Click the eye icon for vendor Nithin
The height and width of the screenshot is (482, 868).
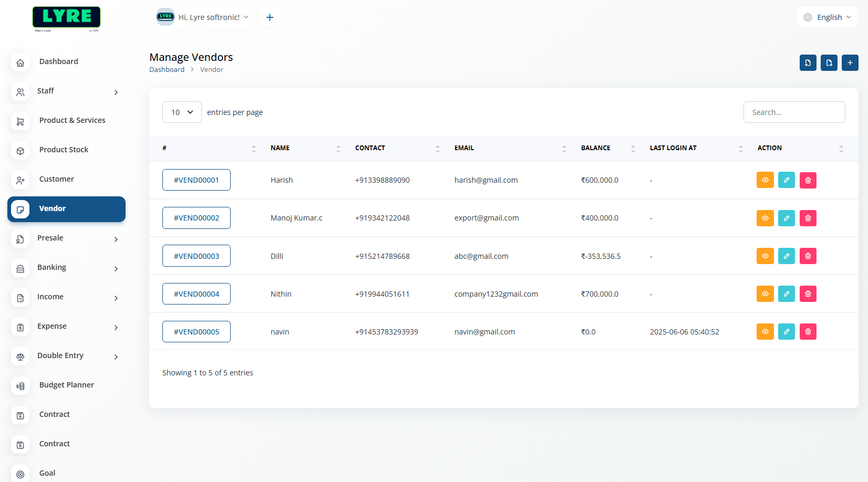[765, 294]
